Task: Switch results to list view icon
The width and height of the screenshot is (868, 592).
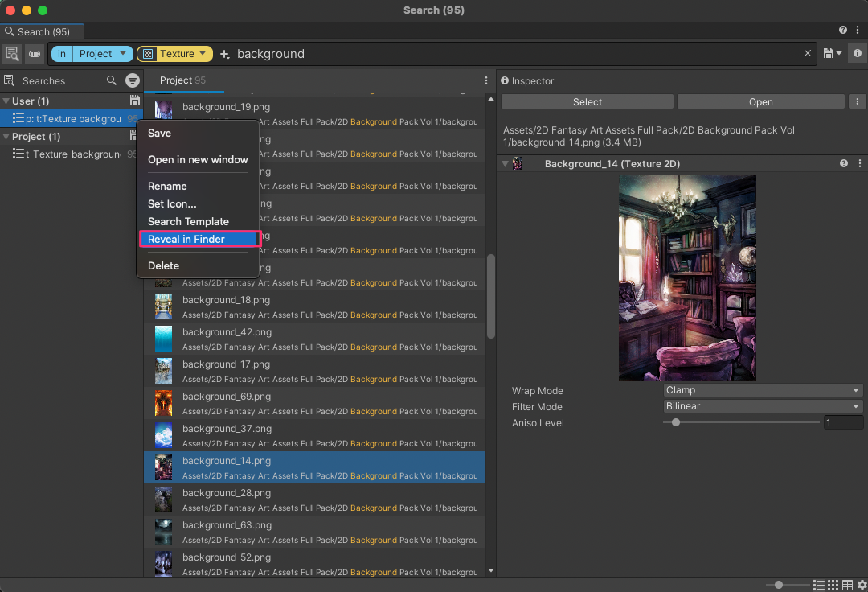Action: (818, 585)
